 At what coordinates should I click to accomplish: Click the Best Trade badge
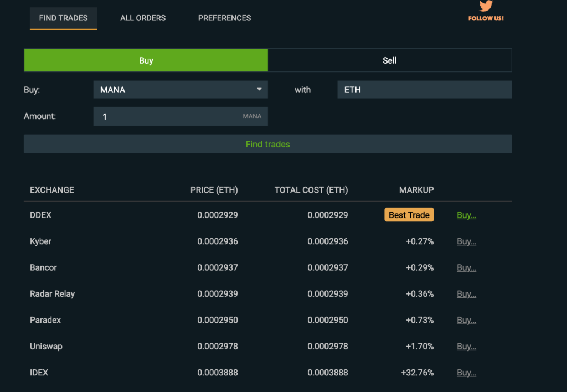click(x=409, y=215)
